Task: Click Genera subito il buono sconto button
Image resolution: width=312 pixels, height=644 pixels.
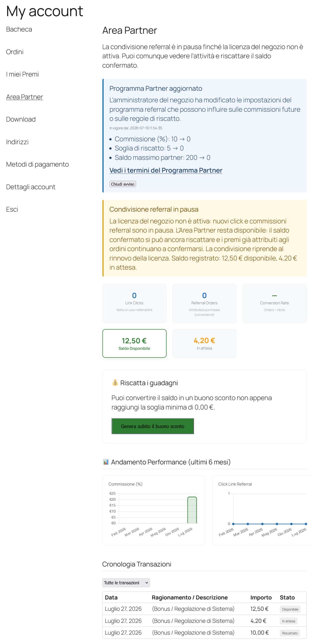Action: pos(152,426)
